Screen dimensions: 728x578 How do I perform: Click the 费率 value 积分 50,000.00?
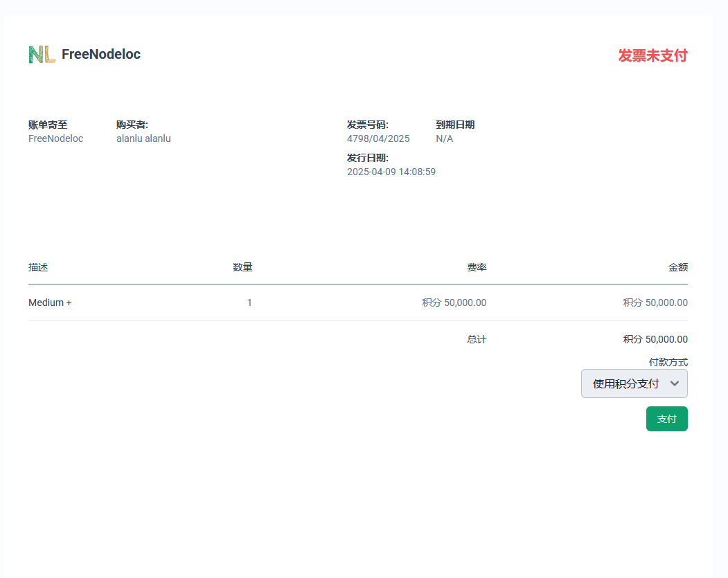pos(454,303)
